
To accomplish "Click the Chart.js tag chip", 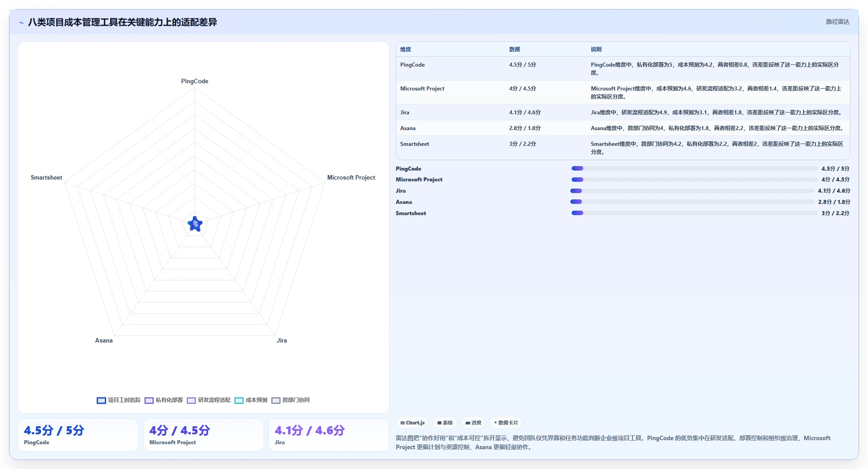I will [412, 423].
